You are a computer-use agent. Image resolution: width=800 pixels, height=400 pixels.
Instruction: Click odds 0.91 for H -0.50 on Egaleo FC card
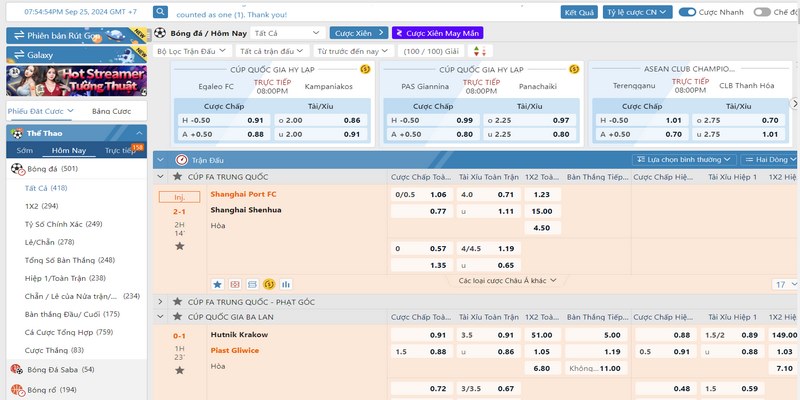tap(255, 120)
